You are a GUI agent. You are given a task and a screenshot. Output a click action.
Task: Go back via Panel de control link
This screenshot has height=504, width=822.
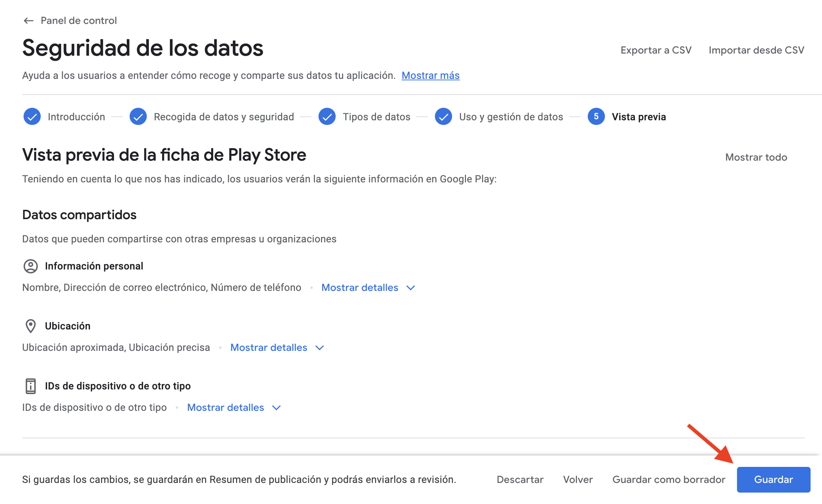click(x=79, y=21)
